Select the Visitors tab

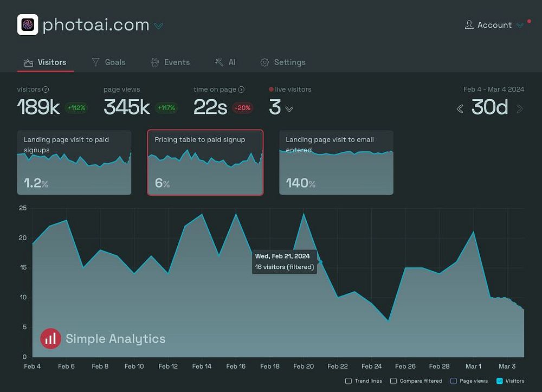46,62
